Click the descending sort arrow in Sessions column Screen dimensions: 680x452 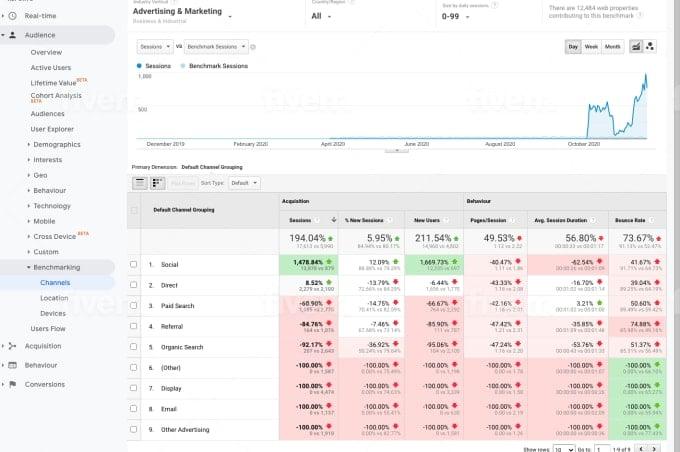[x=333, y=220]
